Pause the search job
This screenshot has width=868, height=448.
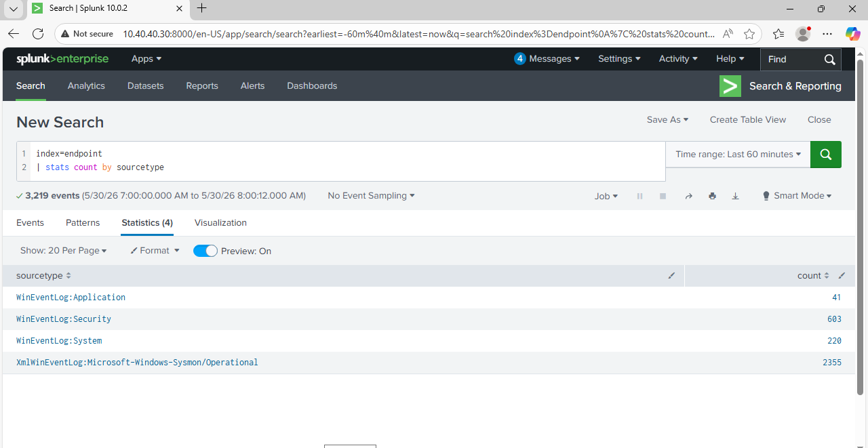tap(639, 196)
